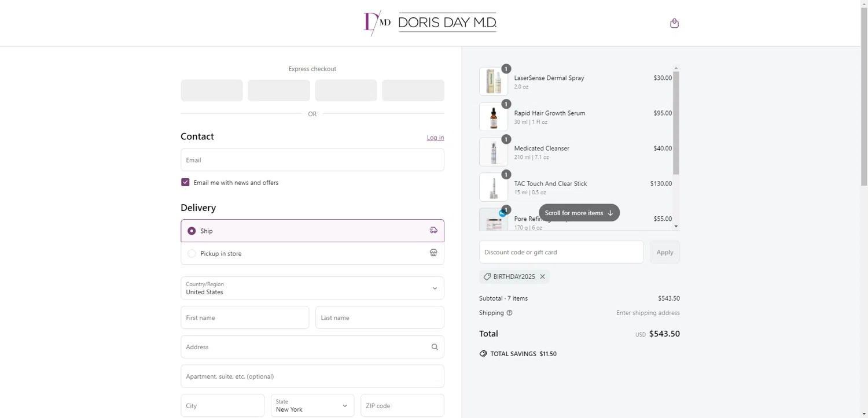Click the store icon in Pickup row

[x=433, y=253]
